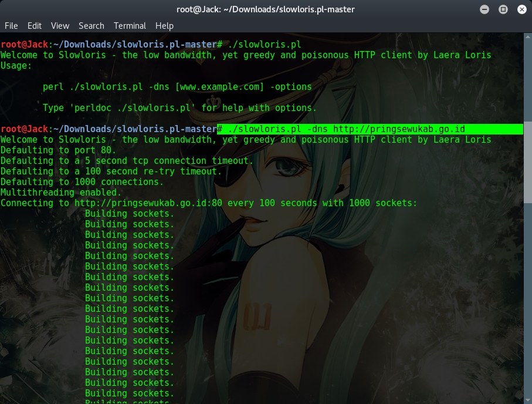Click 'Defaulting to a 5 second tcp connection timeout.'
532x404 pixels.
[x=127, y=161]
